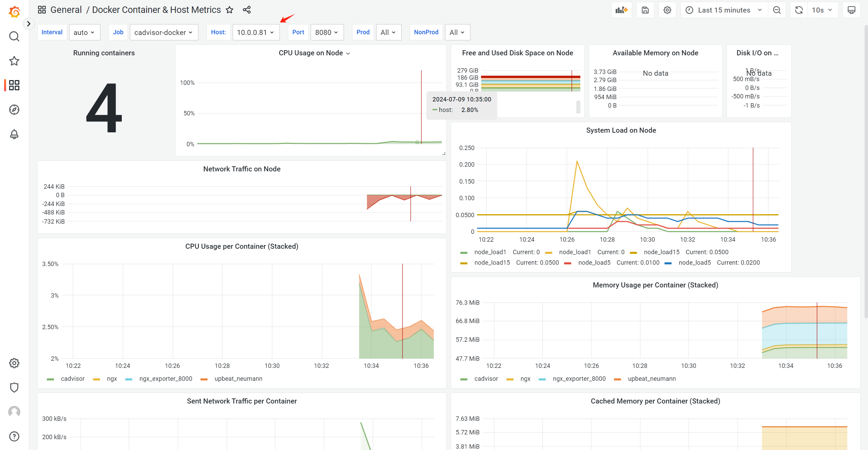Open Free and Used Disk Space panel title
This screenshot has height=450, width=868.
[x=517, y=53]
